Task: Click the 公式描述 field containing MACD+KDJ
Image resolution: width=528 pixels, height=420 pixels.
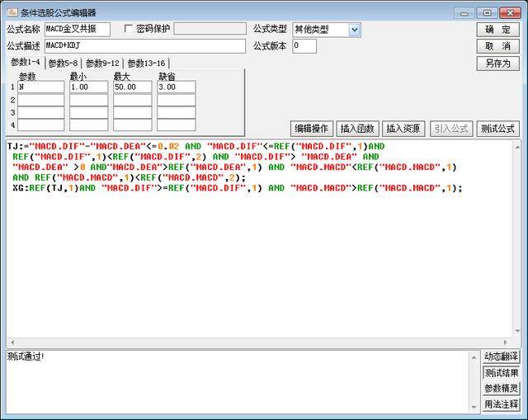Action: pos(144,46)
